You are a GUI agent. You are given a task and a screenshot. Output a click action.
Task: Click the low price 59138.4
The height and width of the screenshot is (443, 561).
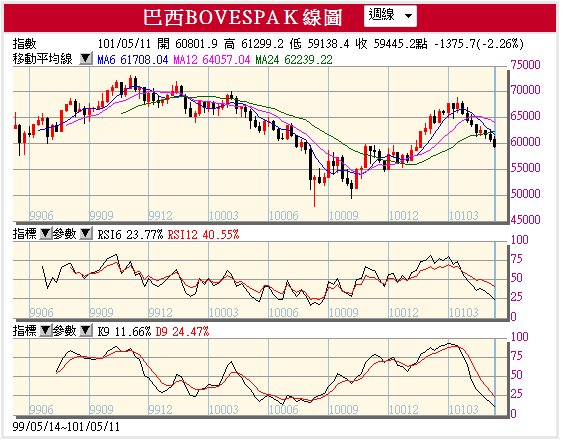(328, 44)
